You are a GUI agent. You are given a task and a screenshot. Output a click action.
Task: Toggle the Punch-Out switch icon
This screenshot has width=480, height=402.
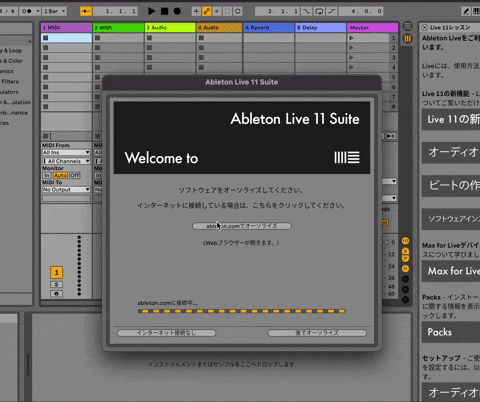click(x=332, y=11)
